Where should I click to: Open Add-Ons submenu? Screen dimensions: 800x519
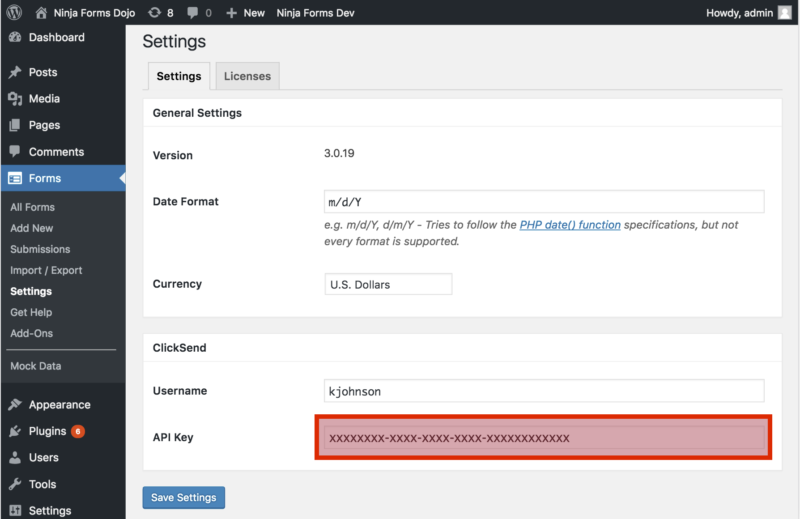pos(32,333)
